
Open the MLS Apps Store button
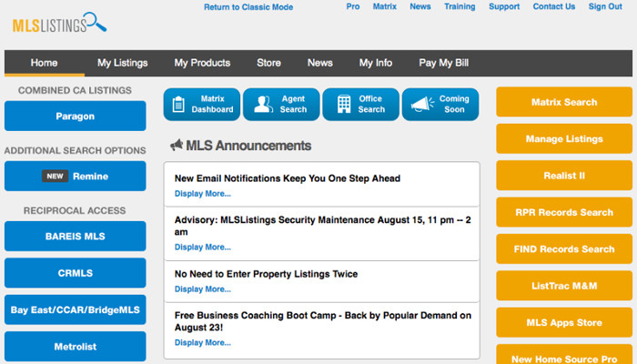pyautogui.click(x=564, y=322)
